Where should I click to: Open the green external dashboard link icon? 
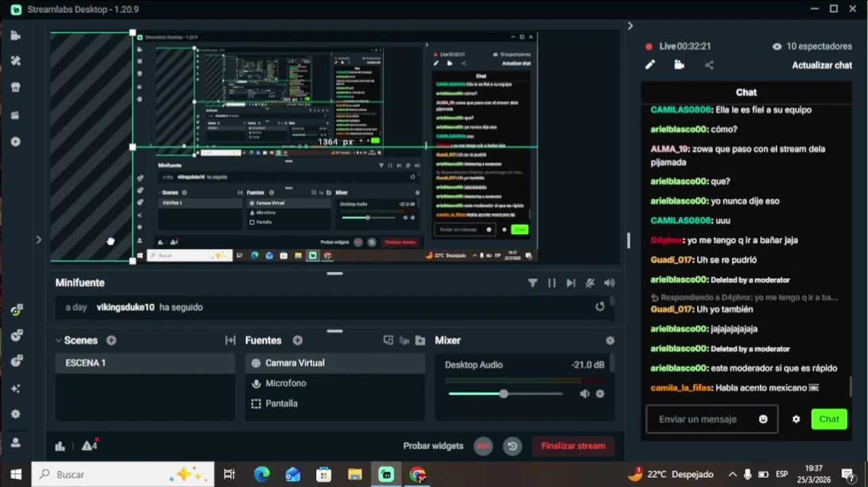pyautogui.click(x=17, y=310)
